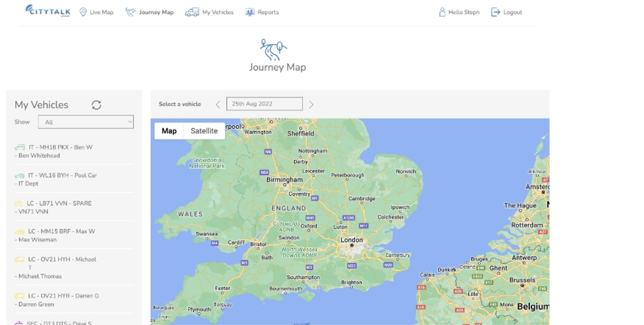Screen dimensions: 644x325
Task: Click the IT Dept driver label
Action: [29, 184]
